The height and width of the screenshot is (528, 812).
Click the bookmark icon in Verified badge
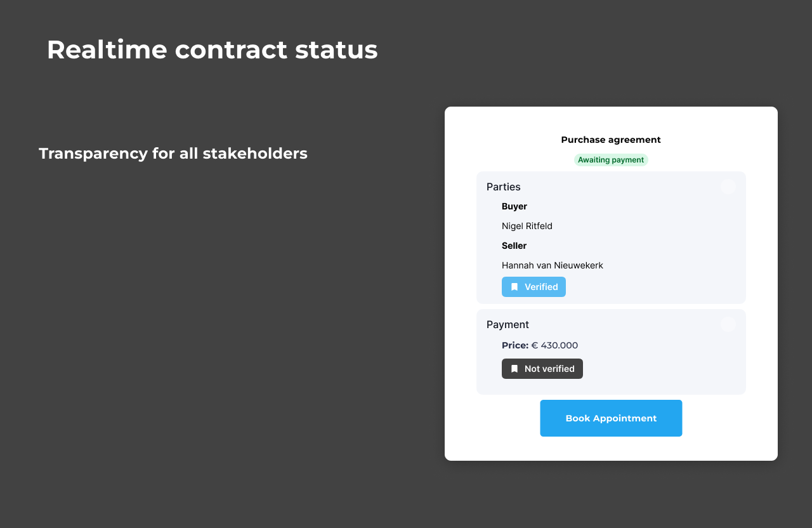pos(514,287)
